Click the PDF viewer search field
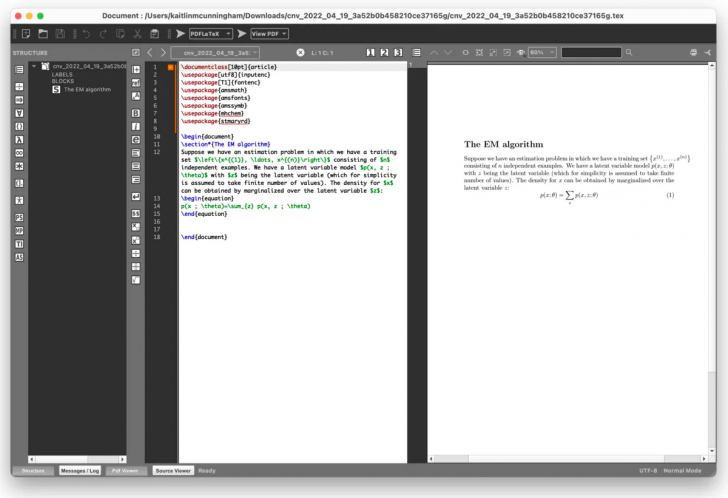 [591, 52]
